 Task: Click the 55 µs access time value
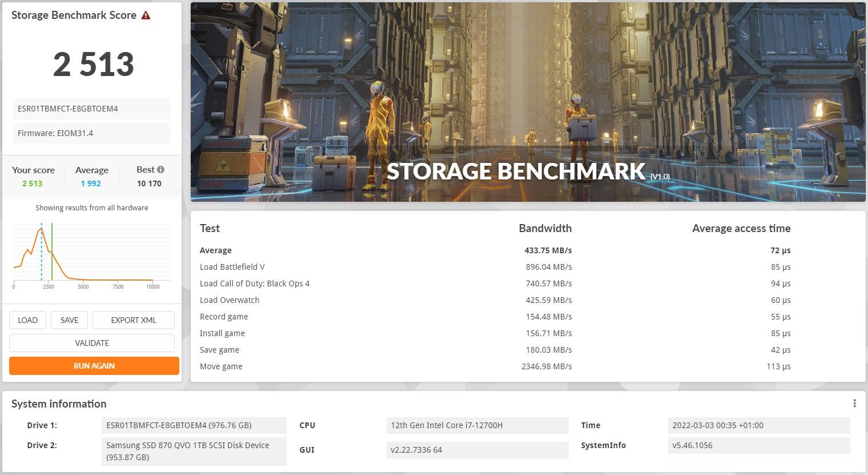click(x=781, y=317)
